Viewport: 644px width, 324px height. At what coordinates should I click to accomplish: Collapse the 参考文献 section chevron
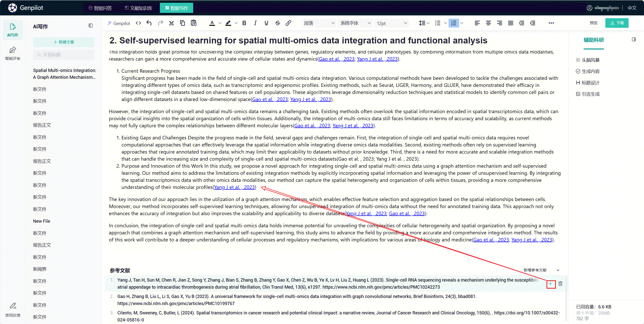pos(558,270)
